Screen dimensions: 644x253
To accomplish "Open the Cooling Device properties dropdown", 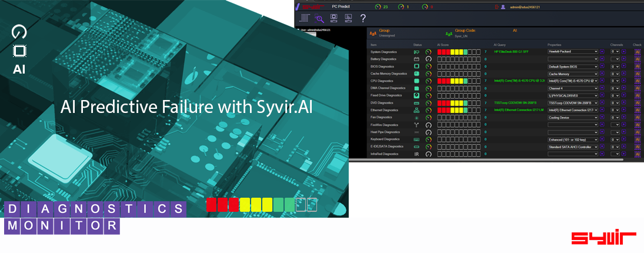I will point(572,118).
